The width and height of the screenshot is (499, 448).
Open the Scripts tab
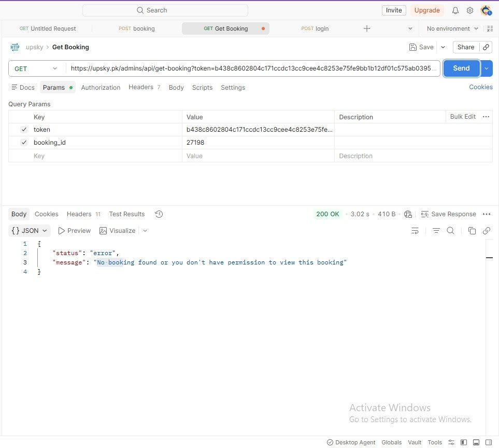[202, 87]
